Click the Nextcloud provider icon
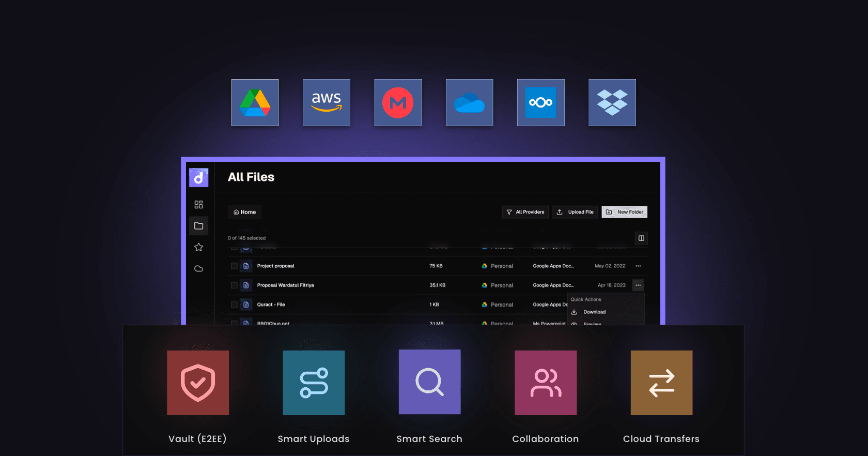This screenshot has width=868, height=456. [541, 102]
